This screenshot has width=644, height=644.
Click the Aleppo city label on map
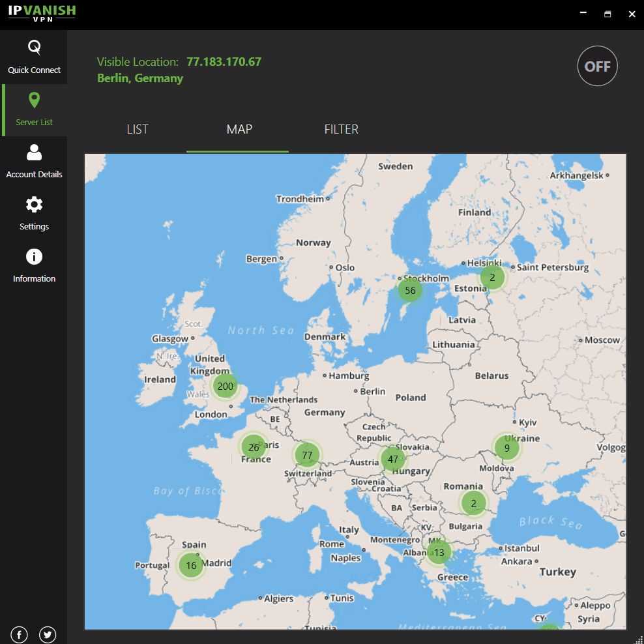click(x=595, y=606)
